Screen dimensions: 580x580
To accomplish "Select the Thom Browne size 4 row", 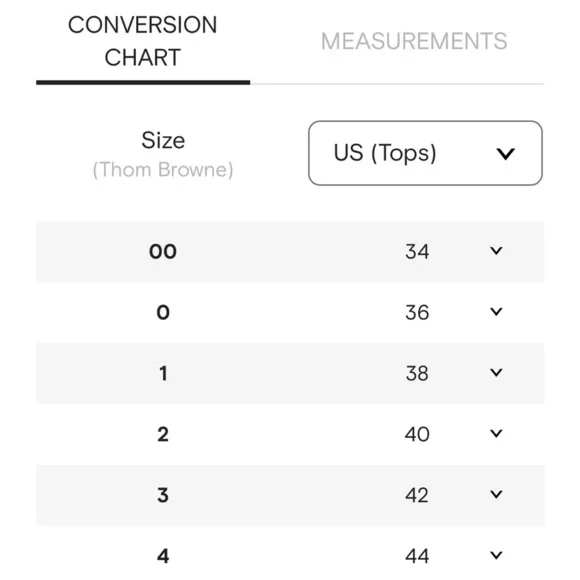I will pos(290,553).
